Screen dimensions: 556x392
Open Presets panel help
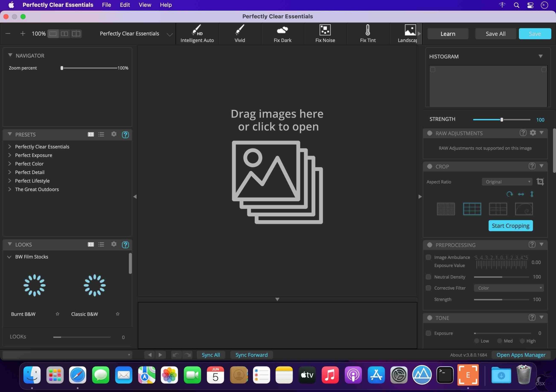click(x=125, y=135)
